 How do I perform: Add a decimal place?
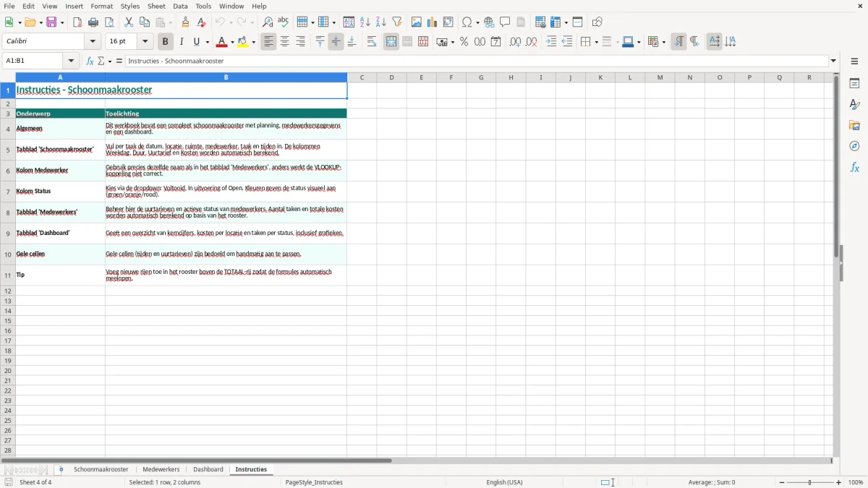click(x=515, y=42)
